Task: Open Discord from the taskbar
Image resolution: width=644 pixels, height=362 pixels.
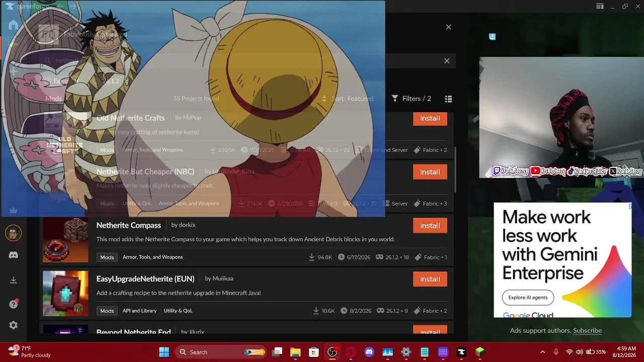Action: pos(369,352)
